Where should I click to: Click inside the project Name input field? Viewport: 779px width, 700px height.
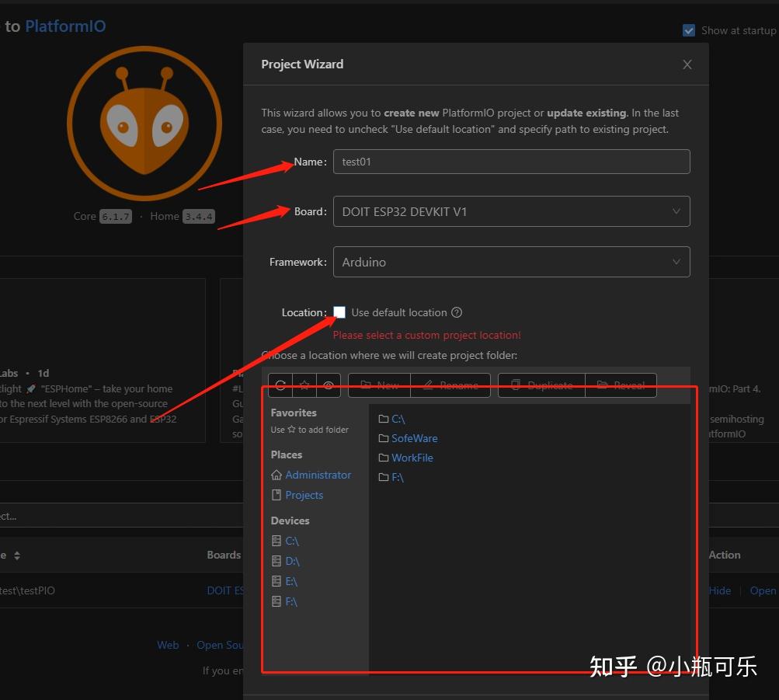click(x=511, y=162)
